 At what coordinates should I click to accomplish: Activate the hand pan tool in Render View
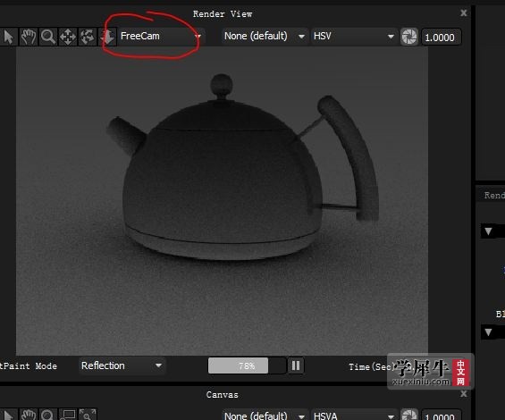coord(29,37)
